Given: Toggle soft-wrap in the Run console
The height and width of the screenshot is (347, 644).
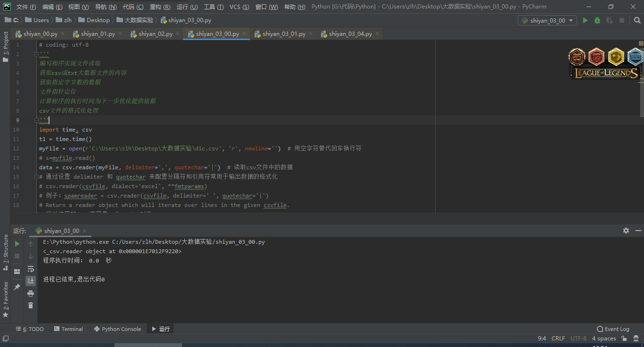Looking at the screenshot, I should (x=31, y=269).
